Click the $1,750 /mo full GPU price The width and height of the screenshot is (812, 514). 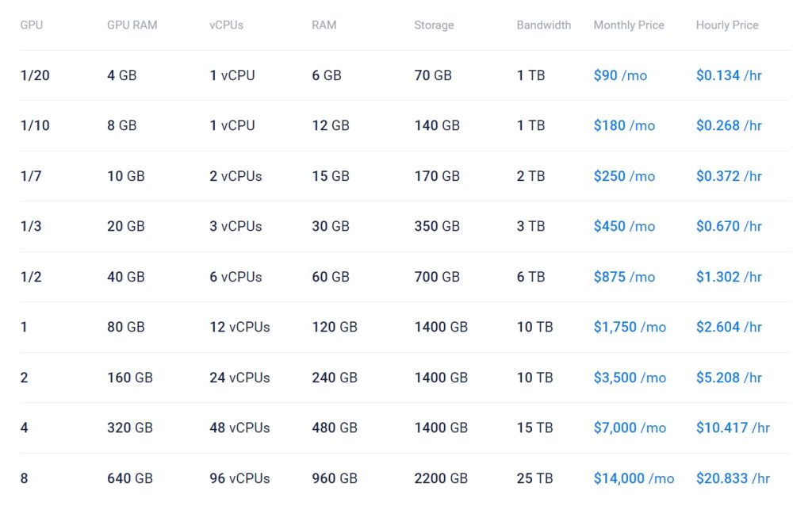tap(630, 327)
